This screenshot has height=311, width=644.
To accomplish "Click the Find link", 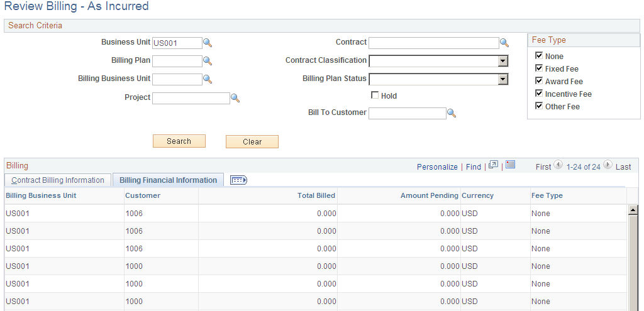I will pyautogui.click(x=473, y=167).
